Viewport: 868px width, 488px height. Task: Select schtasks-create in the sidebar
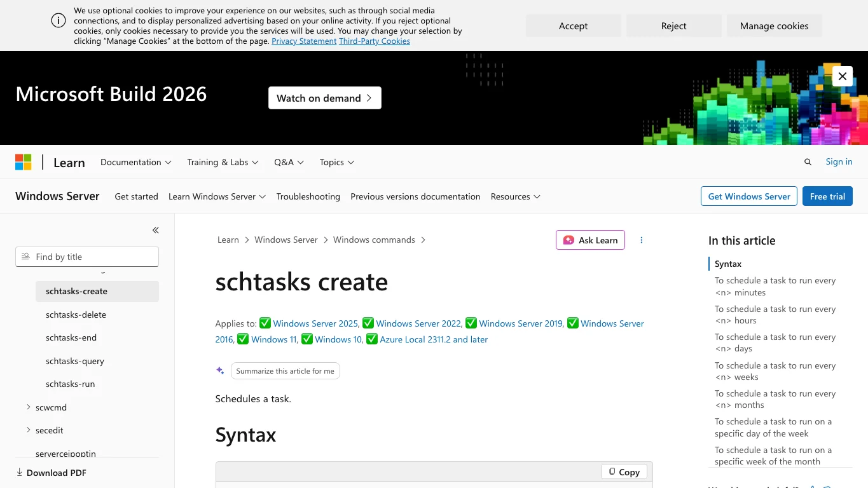pyautogui.click(x=97, y=291)
